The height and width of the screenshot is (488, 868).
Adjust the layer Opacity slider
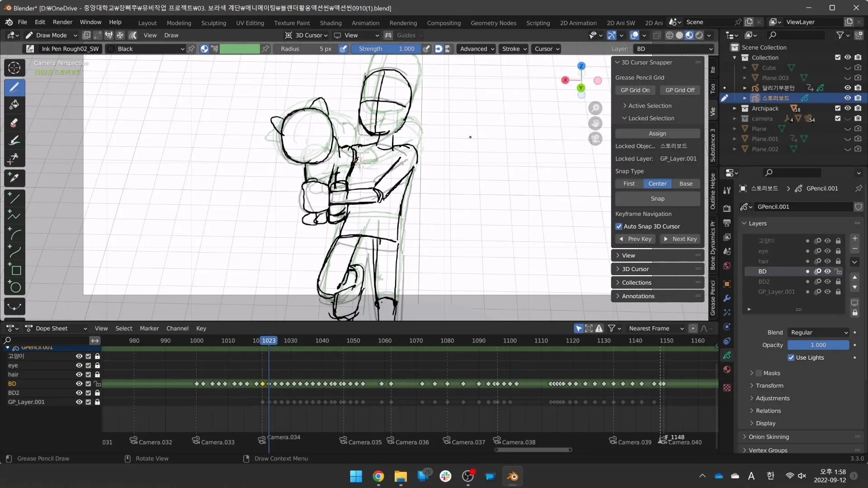[x=818, y=345]
